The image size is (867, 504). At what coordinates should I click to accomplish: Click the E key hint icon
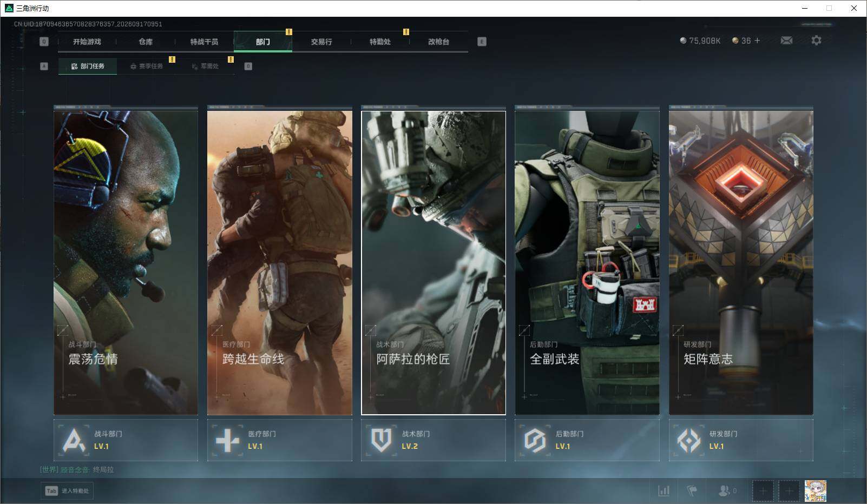click(x=482, y=42)
